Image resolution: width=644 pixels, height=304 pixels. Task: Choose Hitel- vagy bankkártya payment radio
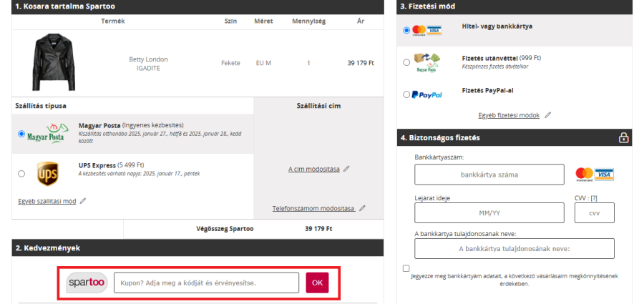[406, 30]
